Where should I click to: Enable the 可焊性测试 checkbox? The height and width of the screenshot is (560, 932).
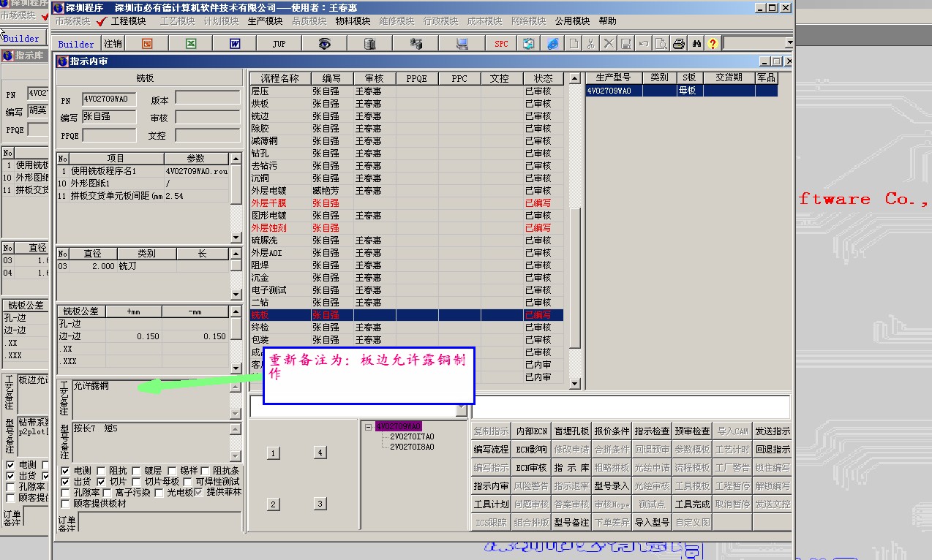[x=187, y=483]
